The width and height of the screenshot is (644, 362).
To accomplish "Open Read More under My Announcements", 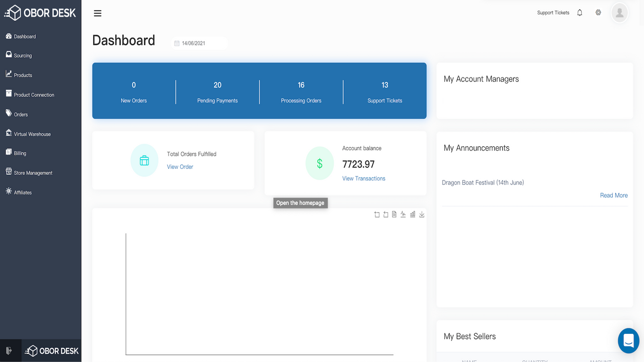I will (x=614, y=195).
